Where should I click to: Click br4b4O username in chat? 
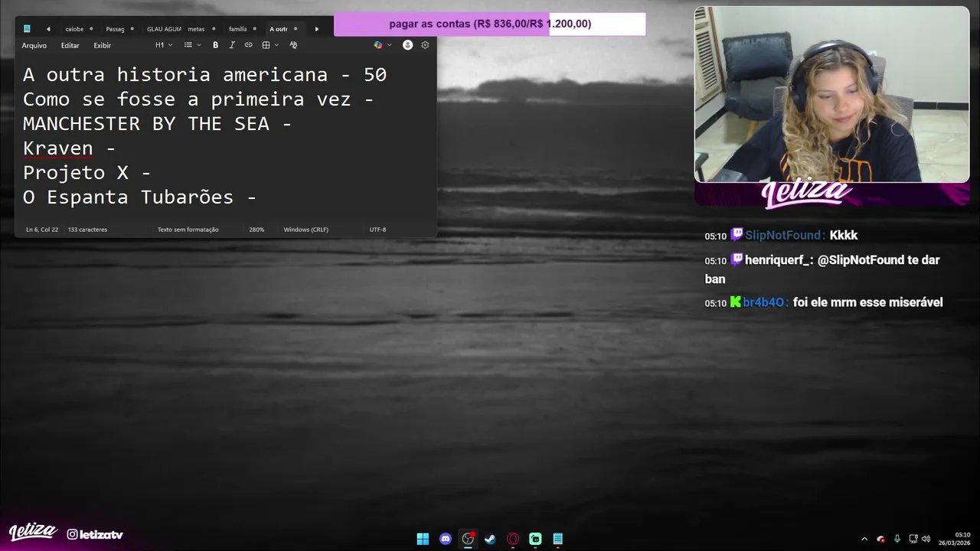(763, 302)
